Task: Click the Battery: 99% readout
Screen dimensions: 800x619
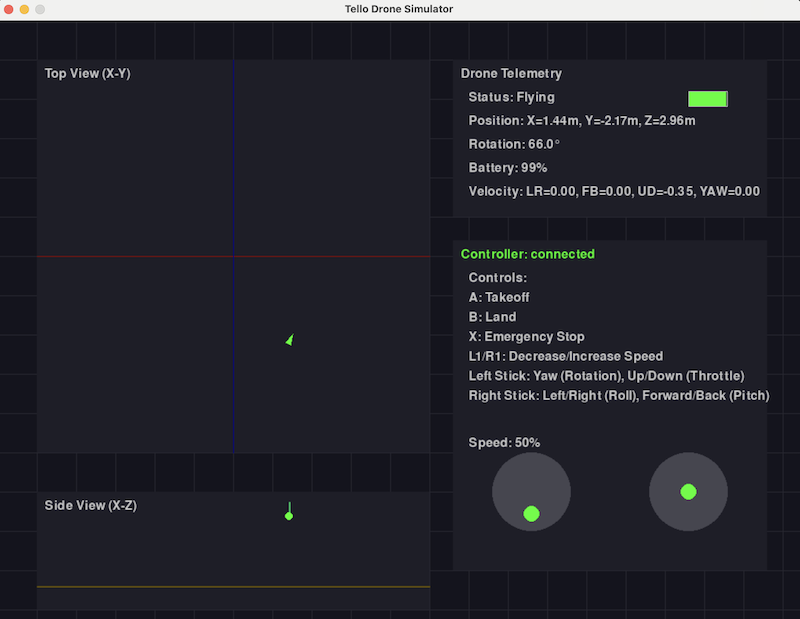Action: coord(508,168)
